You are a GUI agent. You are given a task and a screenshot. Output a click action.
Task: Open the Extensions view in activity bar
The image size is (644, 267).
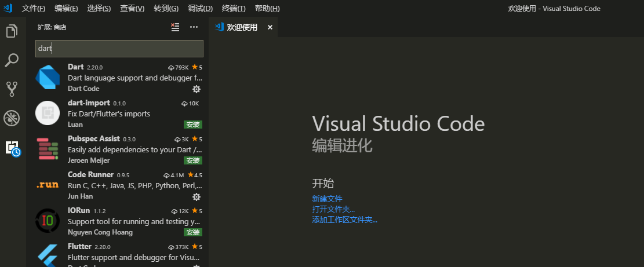point(13,148)
